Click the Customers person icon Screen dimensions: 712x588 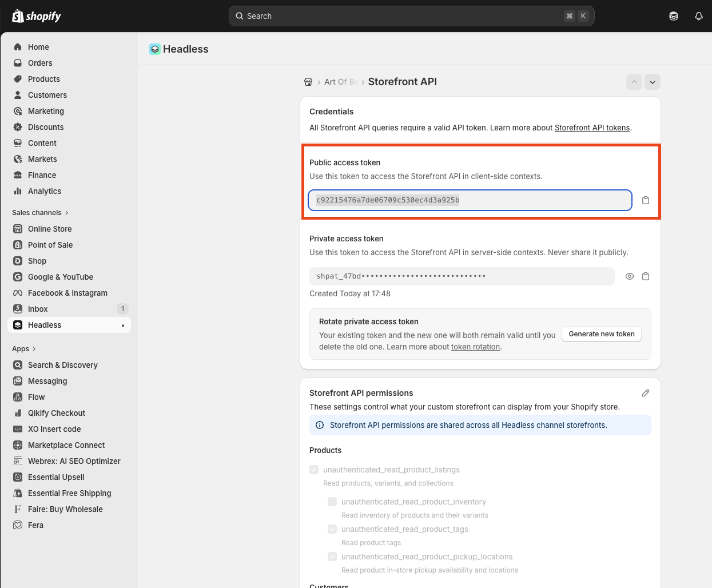click(x=18, y=95)
